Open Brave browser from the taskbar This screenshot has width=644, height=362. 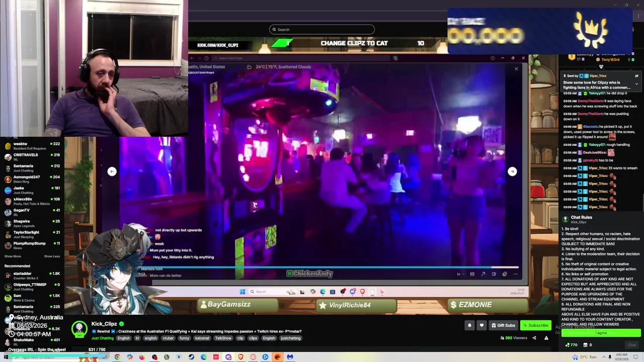point(240,357)
